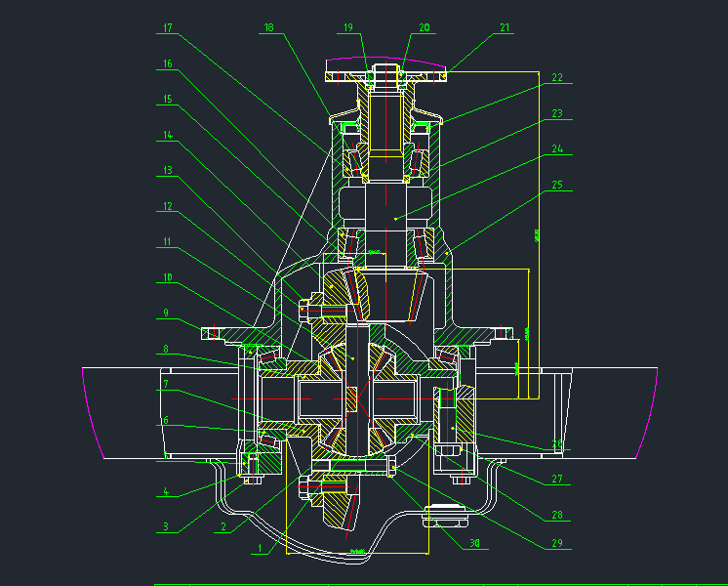Pick part callout number 10
Viewport: 728px width, 586px height.
168,277
